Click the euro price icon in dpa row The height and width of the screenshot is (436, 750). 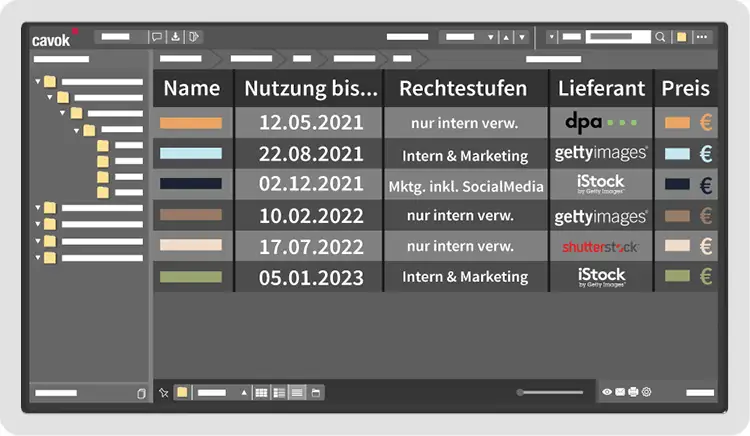(706, 123)
